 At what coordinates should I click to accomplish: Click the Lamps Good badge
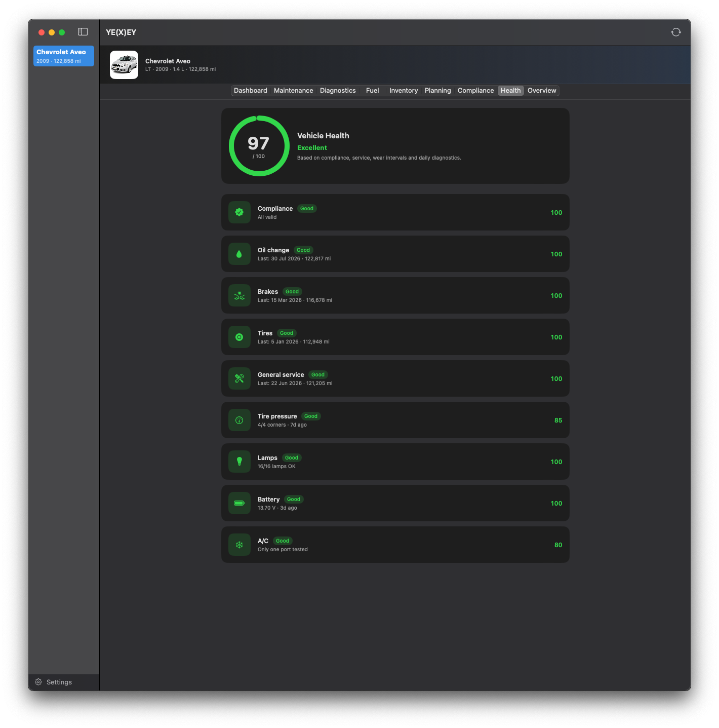tap(292, 458)
